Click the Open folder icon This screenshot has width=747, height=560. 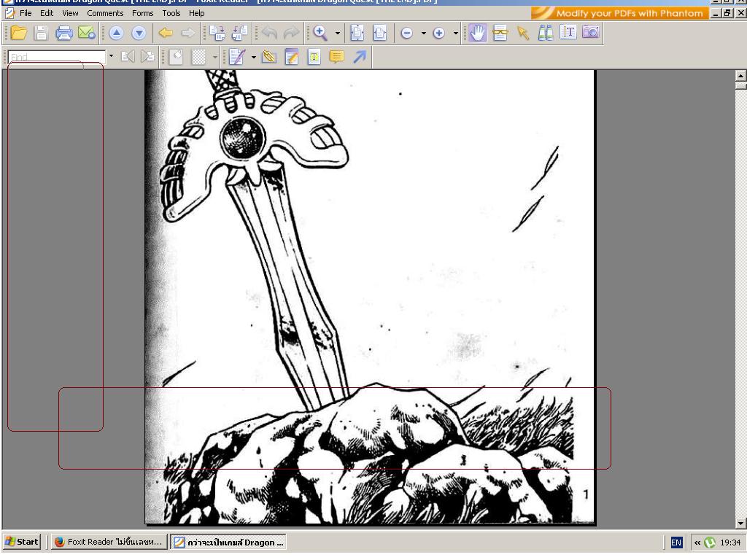point(18,33)
